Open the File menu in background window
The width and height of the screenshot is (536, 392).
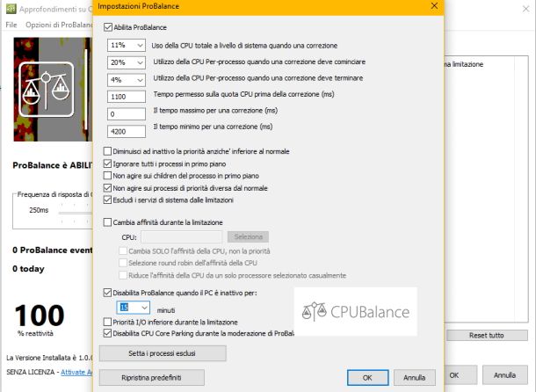pyautogui.click(x=11, y=25)
